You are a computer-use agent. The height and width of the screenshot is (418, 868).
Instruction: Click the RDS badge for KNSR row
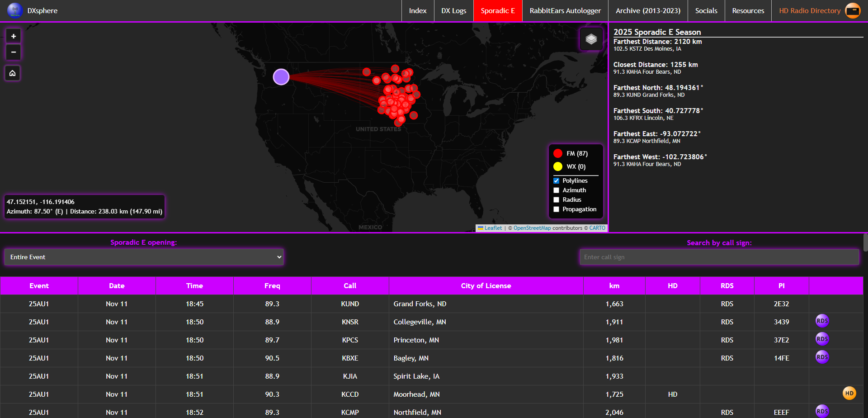pos(821,321)
